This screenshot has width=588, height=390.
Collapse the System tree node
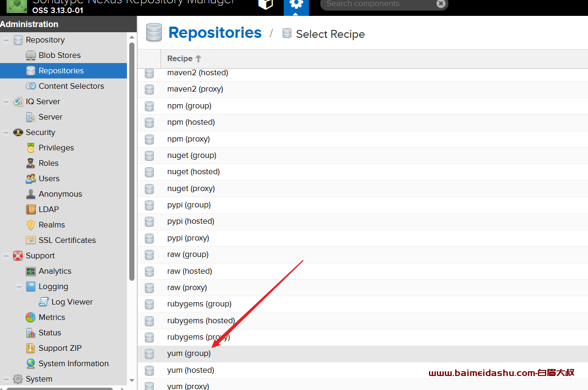point(6,379)
